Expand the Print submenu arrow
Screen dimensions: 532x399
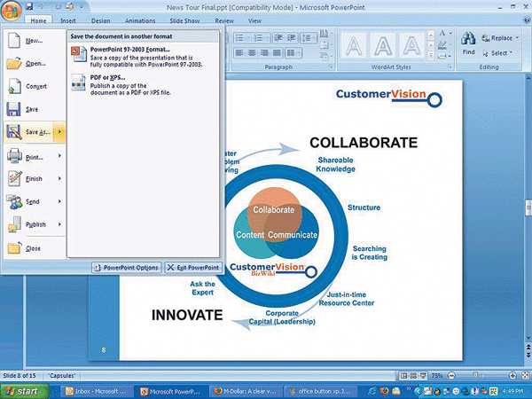pos(59,156)
